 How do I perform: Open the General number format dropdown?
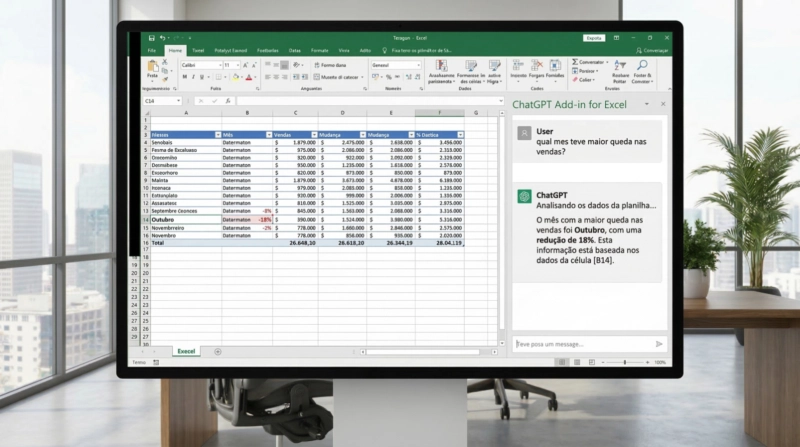[418, 65]
